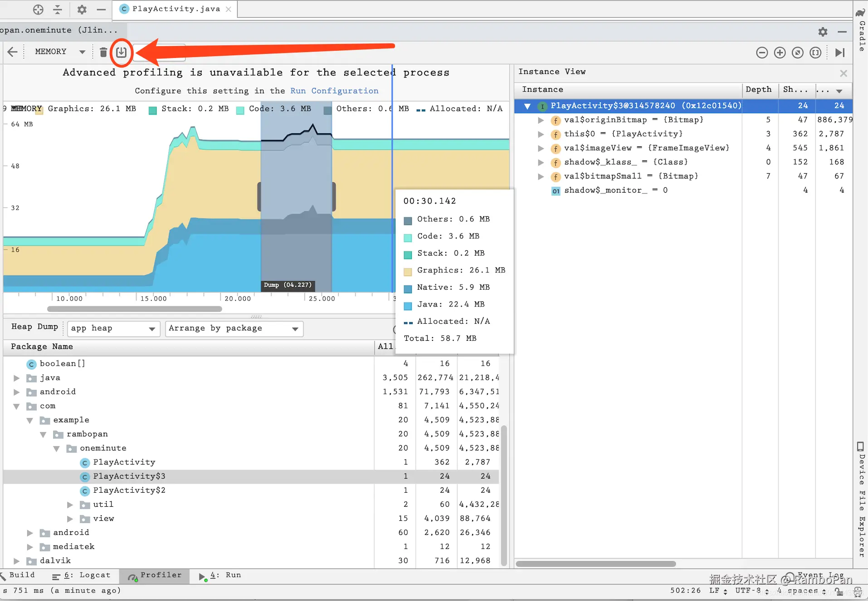
Task: Change the LF line separator setting
Action: point(718,591)
